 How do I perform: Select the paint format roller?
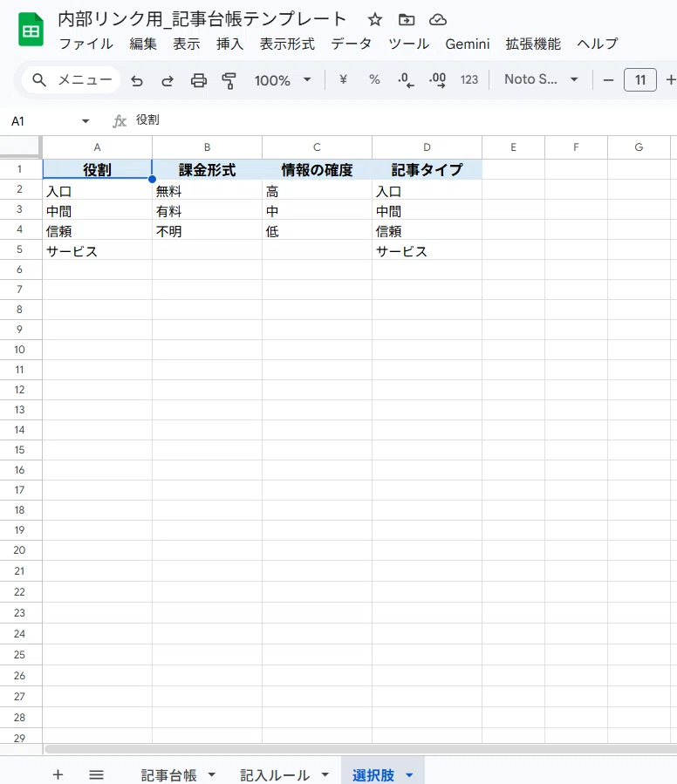tap(229, 80)
